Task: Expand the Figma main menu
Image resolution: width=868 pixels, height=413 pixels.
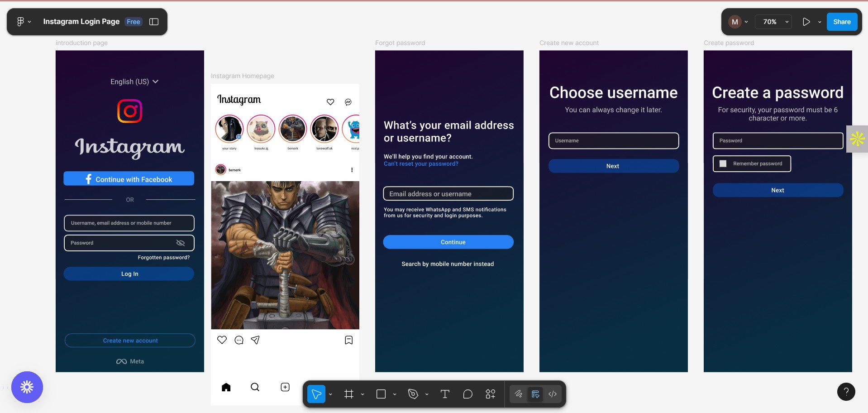Action: coord(24,22)
